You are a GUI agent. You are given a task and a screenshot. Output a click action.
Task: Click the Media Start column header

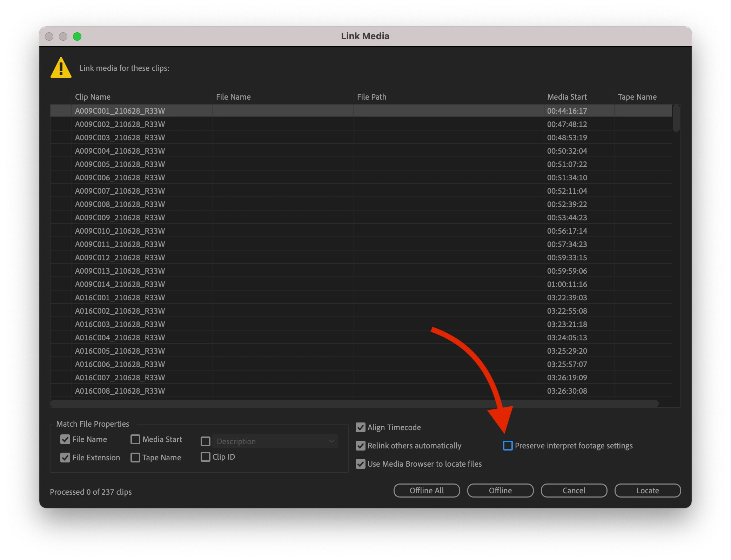click(x=567, y=97)
